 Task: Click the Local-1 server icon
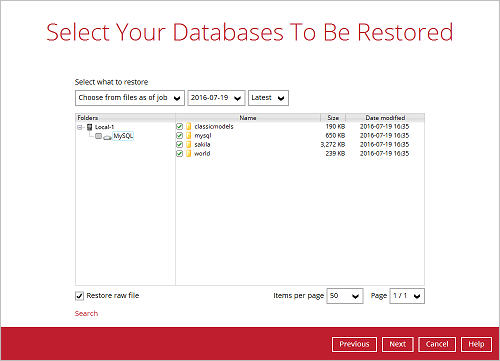tap(89, 127)
